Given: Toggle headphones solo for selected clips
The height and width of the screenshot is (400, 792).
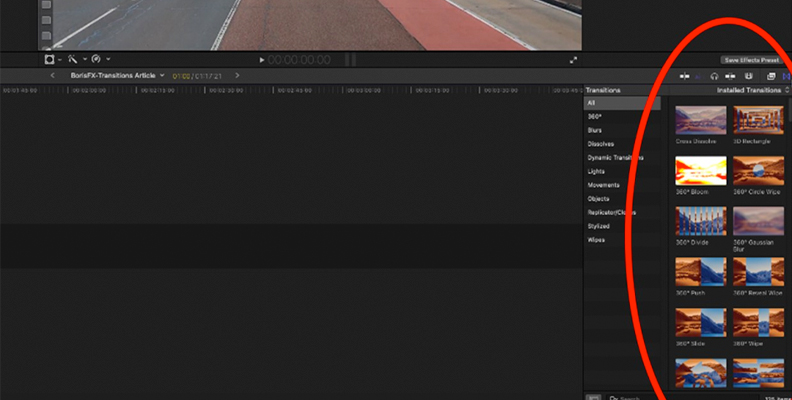Looking at the screenshot, I should 714,76.
